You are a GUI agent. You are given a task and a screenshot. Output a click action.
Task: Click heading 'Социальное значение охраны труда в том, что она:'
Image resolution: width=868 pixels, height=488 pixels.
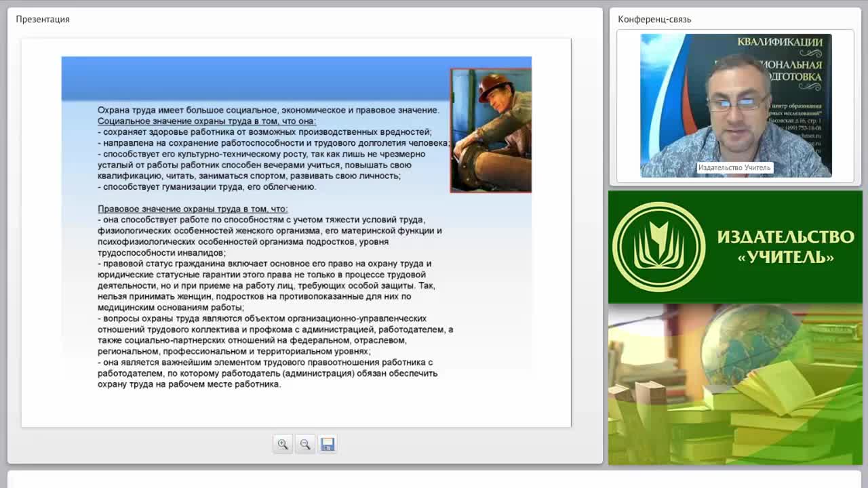point(207,121)
